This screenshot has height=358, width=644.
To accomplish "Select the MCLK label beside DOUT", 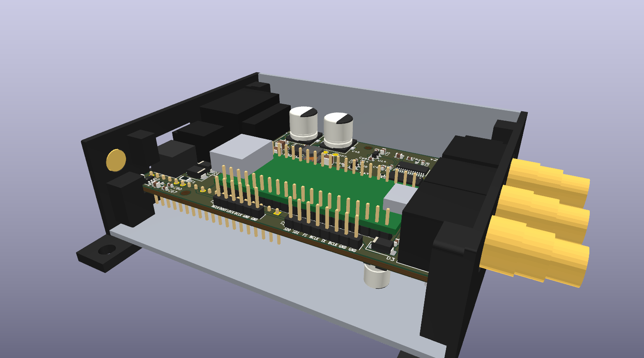I will pos(215,207).
